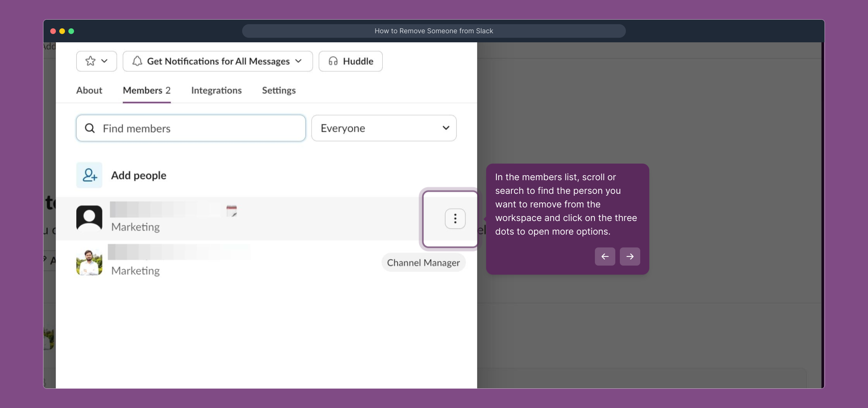Click the forward arrow in the tooltip
The width and height of the screenshot is (868, 408).
pos(629,256)
